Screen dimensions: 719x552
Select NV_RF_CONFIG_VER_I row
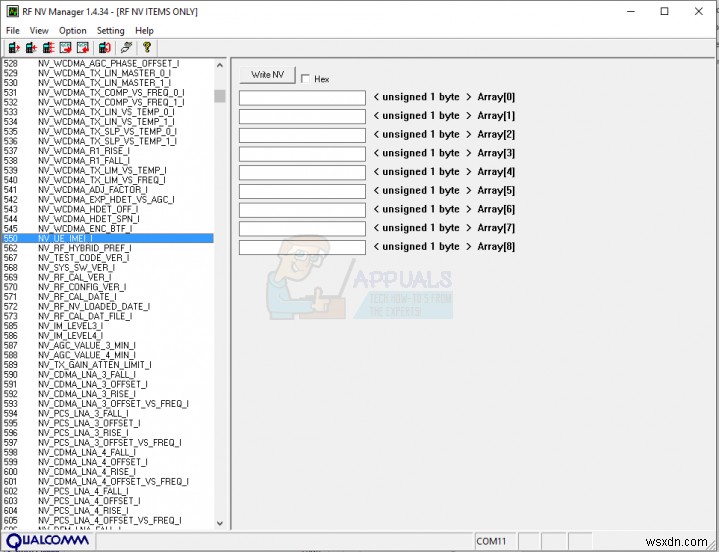tap(108, 287)
